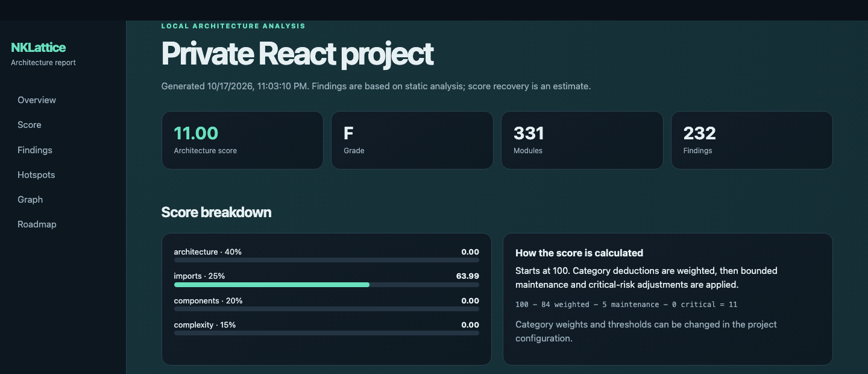
Task: Select the 11.00 architecture score value
Action: [196, 133]
